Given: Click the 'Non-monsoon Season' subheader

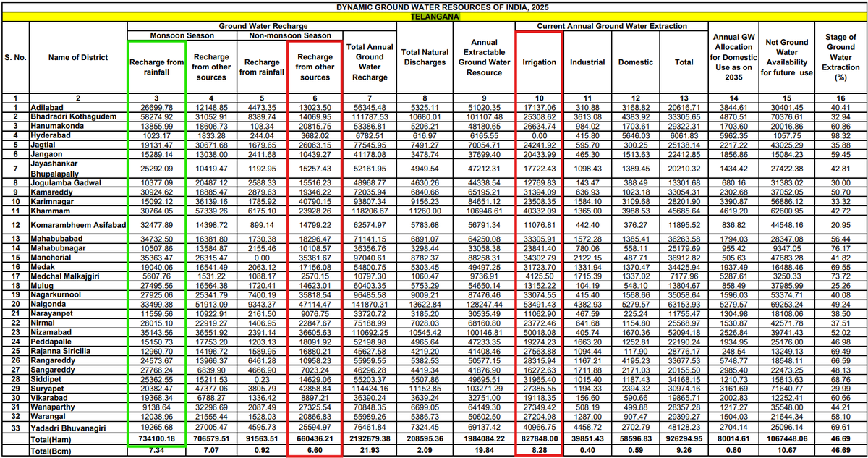Looking at the screenshot, I should 290,35.
